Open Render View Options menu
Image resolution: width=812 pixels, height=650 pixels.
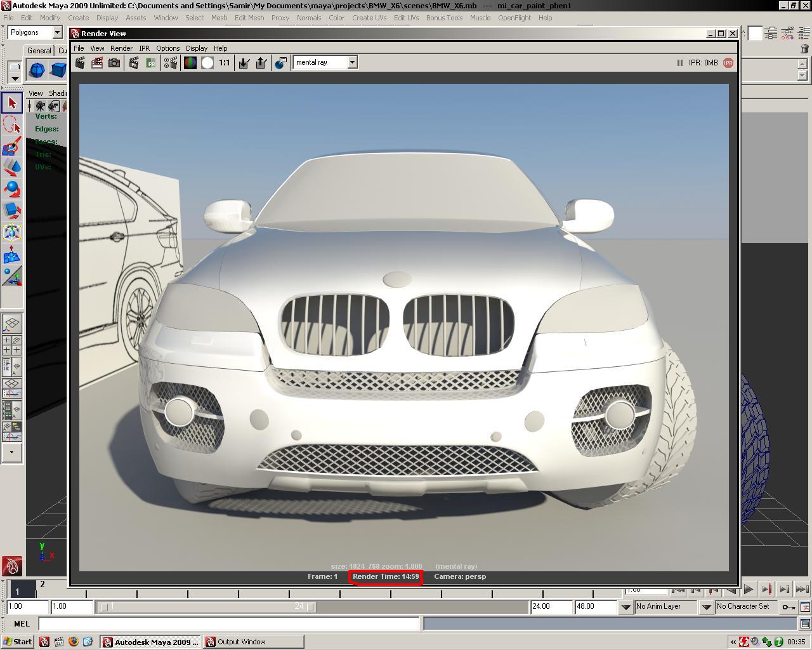click(x=167, y=48)
